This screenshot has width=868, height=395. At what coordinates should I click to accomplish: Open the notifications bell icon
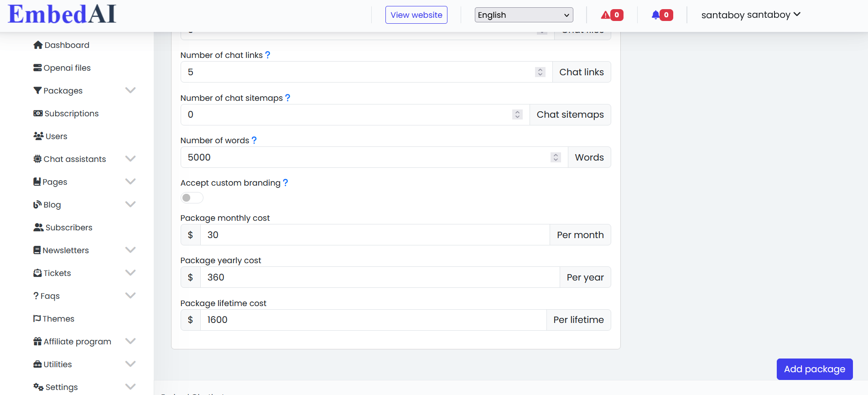(656, 15)
